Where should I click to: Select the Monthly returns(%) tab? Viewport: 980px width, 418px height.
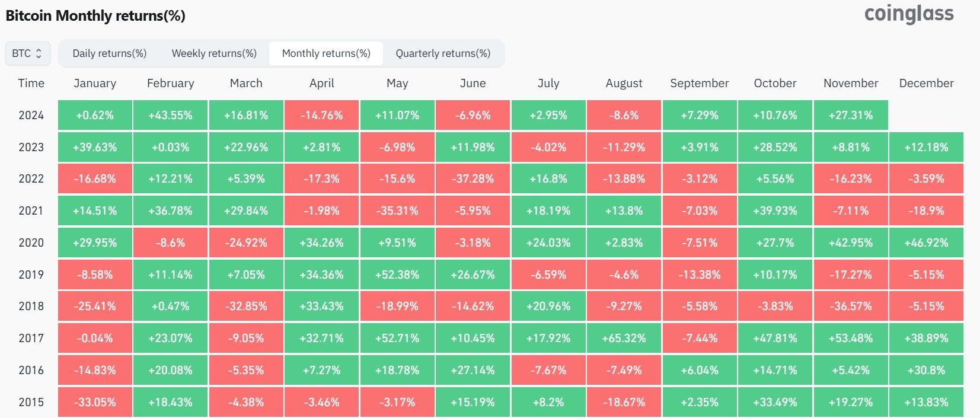[326, 53]
